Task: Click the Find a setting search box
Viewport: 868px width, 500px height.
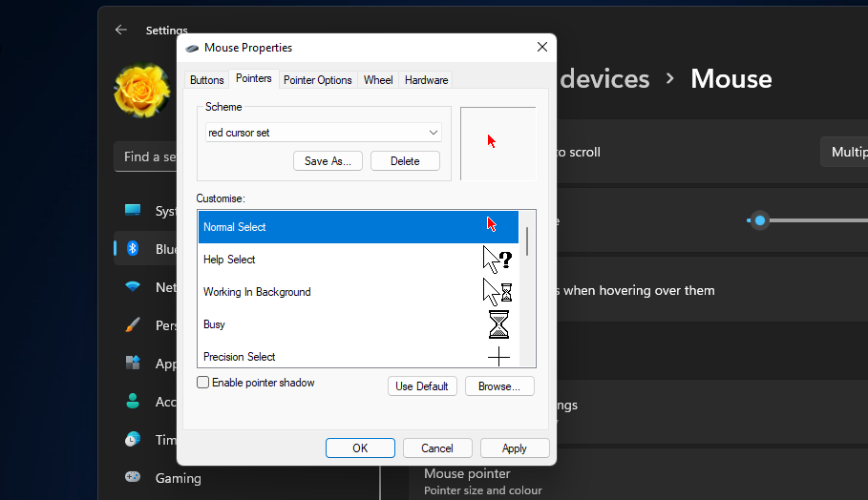Action: pos(145,156)
